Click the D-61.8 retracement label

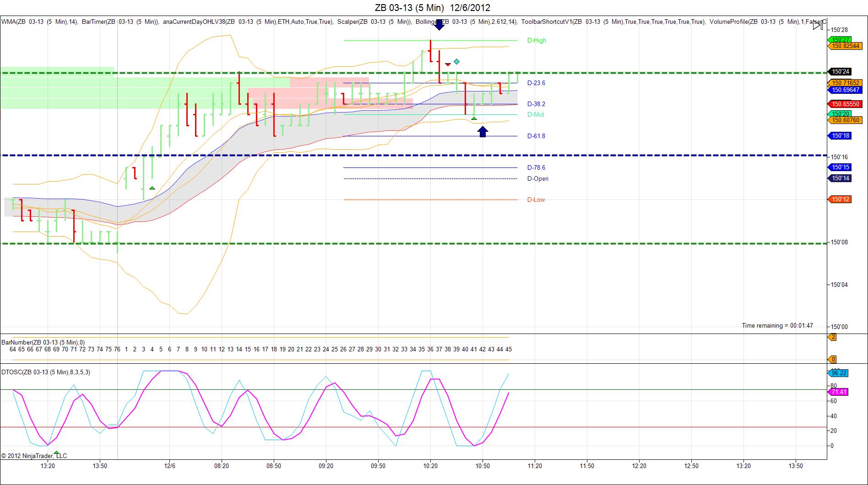(536, 136)
